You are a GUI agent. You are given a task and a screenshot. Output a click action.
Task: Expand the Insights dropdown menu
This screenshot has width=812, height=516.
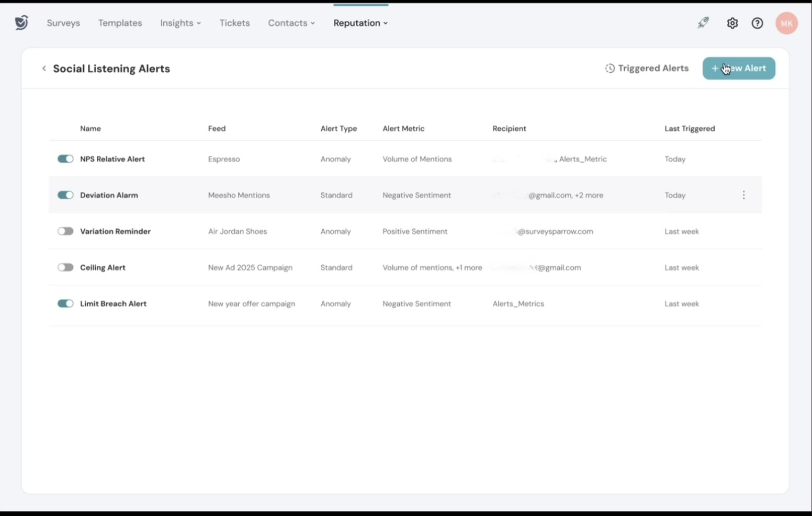pos(181,23)
